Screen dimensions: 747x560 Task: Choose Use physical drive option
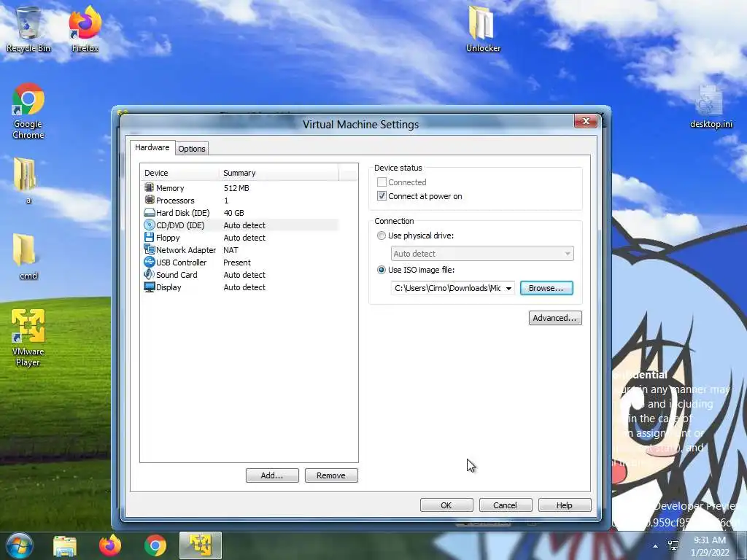(x=381, y=236)
